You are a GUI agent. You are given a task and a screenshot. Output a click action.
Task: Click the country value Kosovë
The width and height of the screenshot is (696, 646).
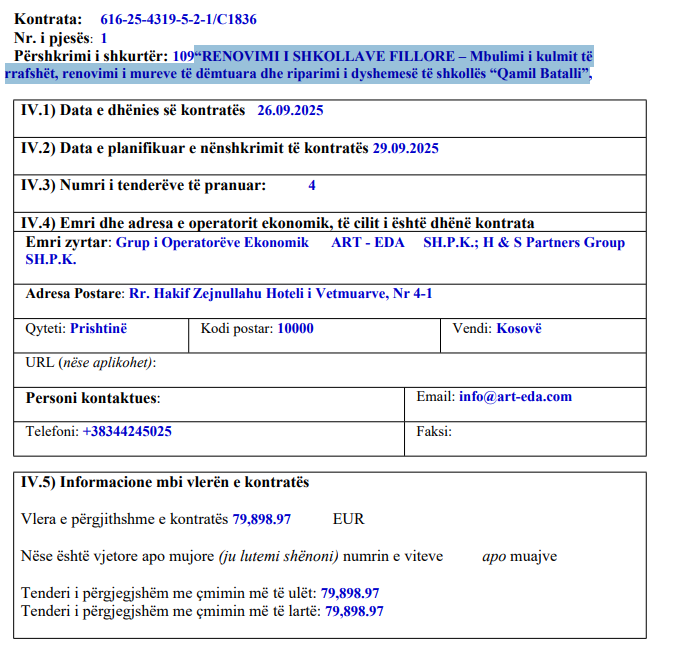click(519, 328)
